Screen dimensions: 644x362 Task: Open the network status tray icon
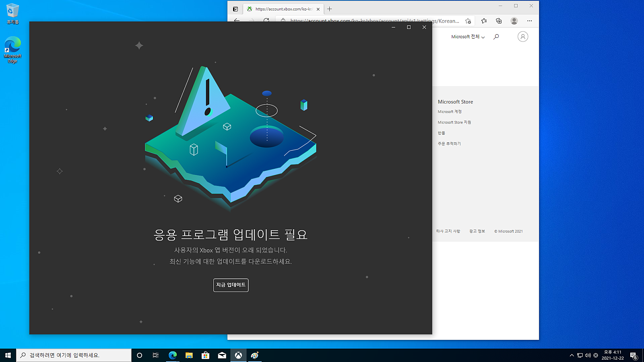(580, 355)
